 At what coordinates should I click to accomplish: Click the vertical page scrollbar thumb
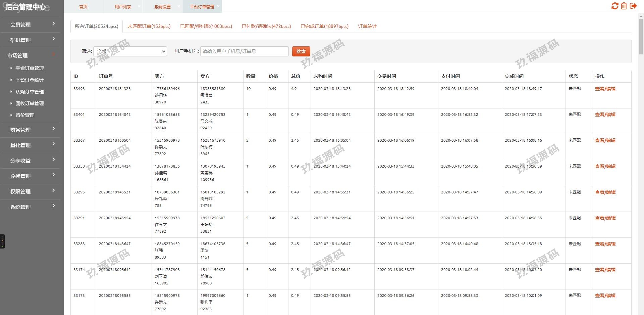pos(641,37)
